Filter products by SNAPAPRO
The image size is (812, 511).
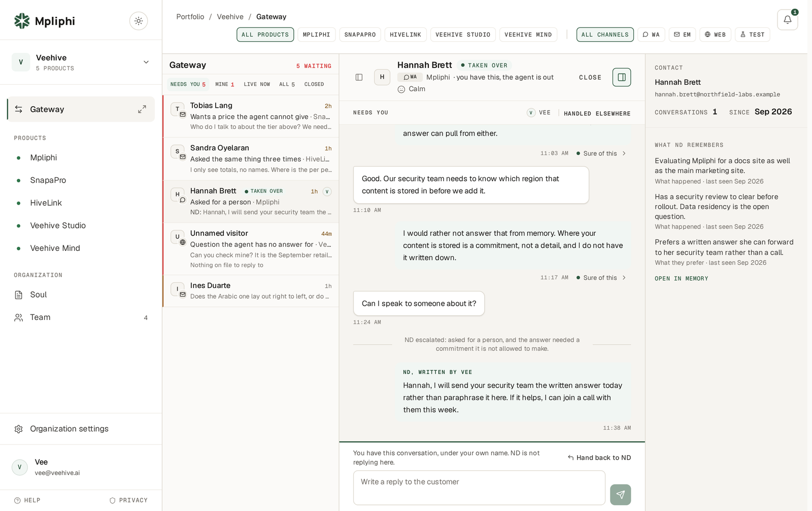[360, 35]
